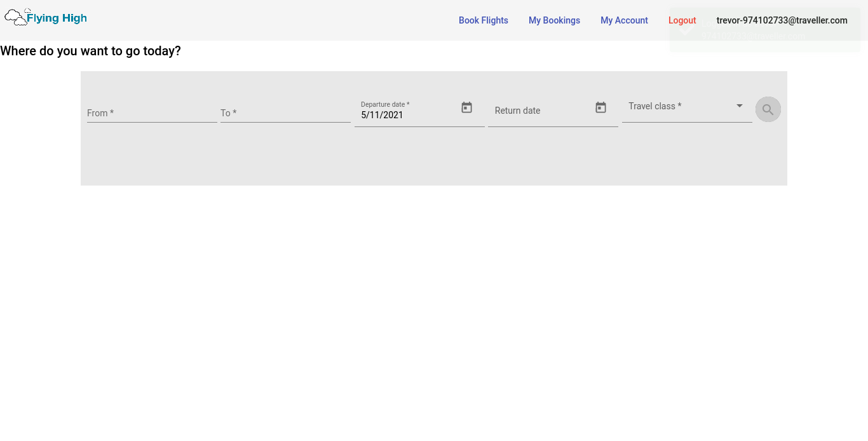
Task: Open the return date calendar picker
Action: click(x=600, y=108)
